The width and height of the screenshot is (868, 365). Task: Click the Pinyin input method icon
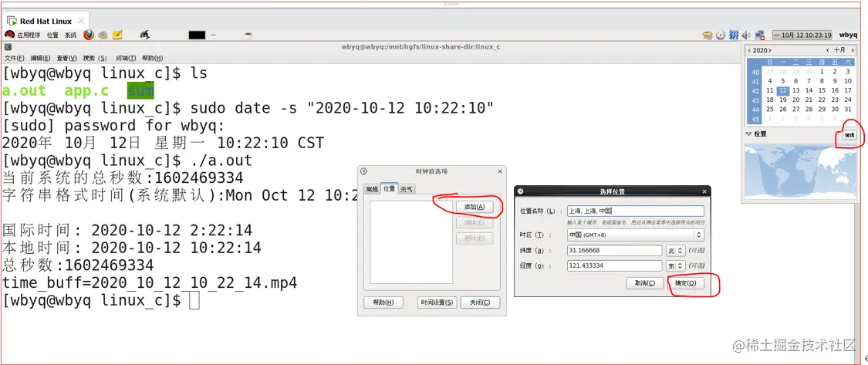[734, 35]
